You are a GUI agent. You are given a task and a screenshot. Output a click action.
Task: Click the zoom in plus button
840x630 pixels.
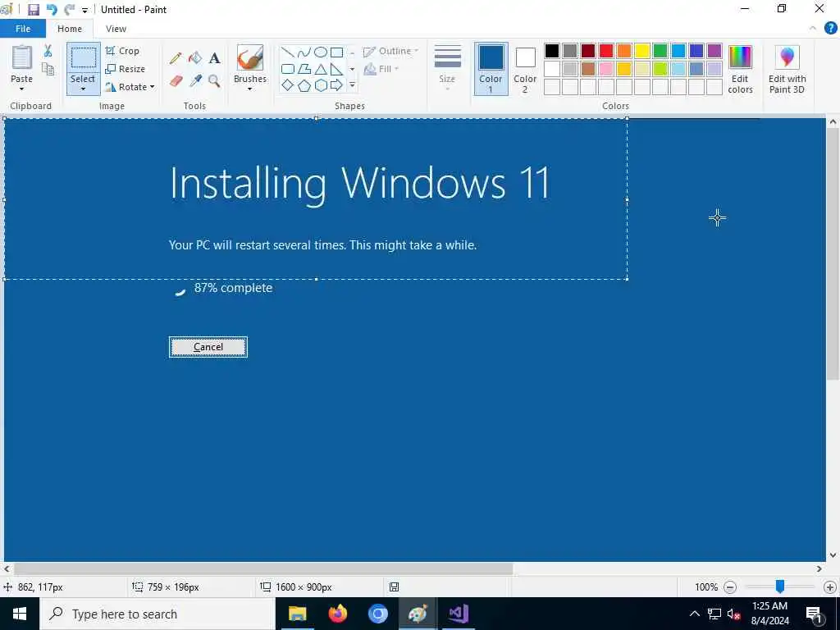830,587
